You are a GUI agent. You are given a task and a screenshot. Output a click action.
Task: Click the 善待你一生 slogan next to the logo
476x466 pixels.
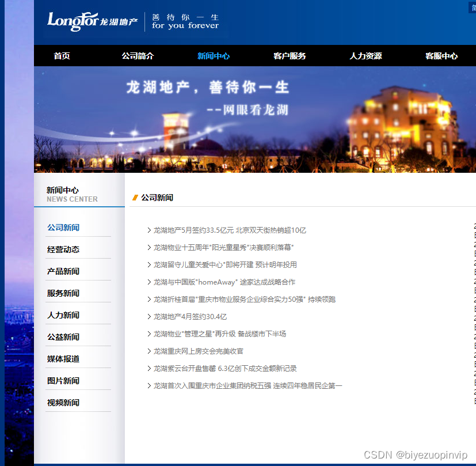tap(185, 22)
